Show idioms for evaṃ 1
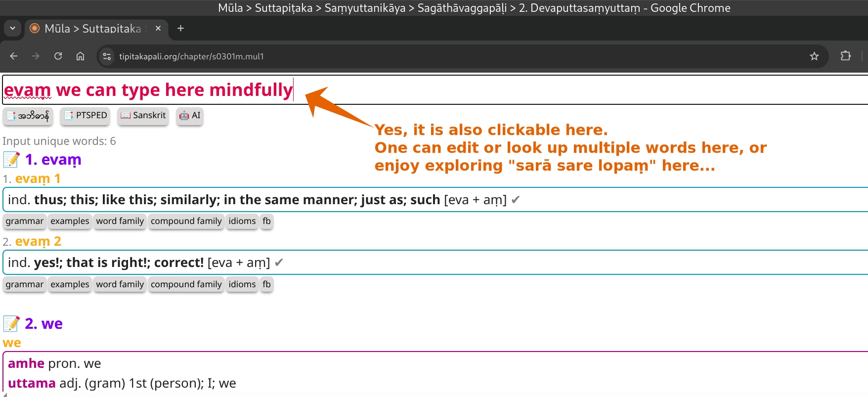Viewport: 868px width, 397px height. (x=242, y=221)
